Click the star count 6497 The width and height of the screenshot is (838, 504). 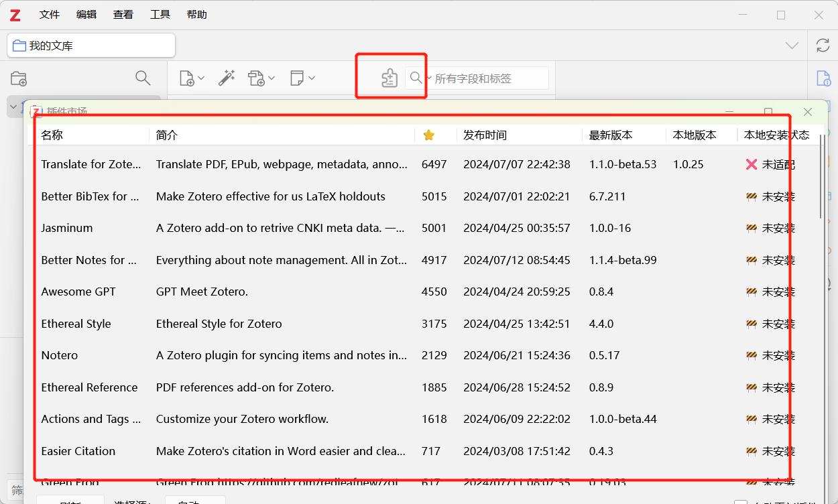click(x=434, y=164)
